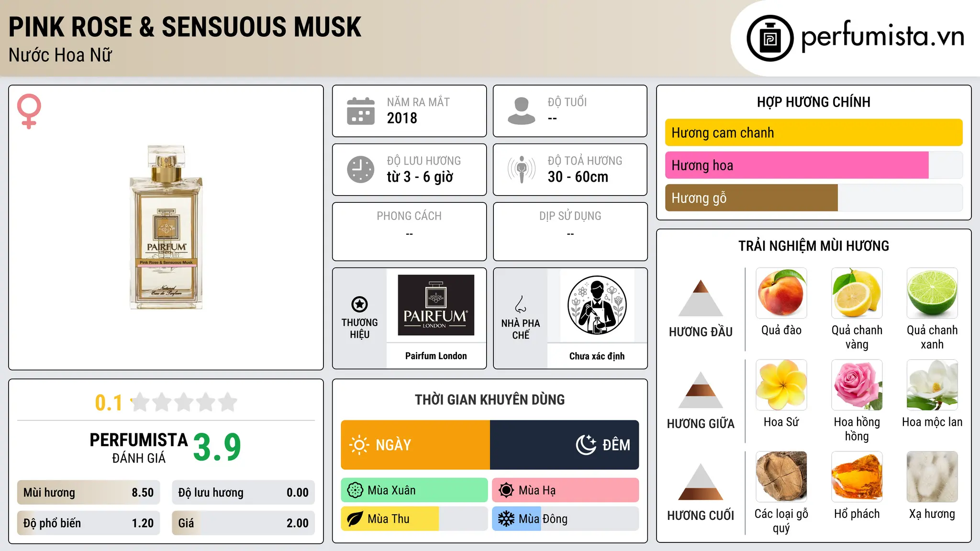Click the Độ lưu hương 0.00 score bar
Screen dimensions: 980x551
click(x=244, y=493)
